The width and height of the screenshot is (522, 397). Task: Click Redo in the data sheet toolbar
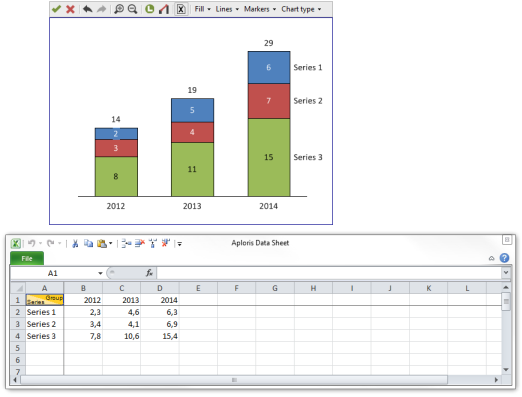click(x=51, y=243)
